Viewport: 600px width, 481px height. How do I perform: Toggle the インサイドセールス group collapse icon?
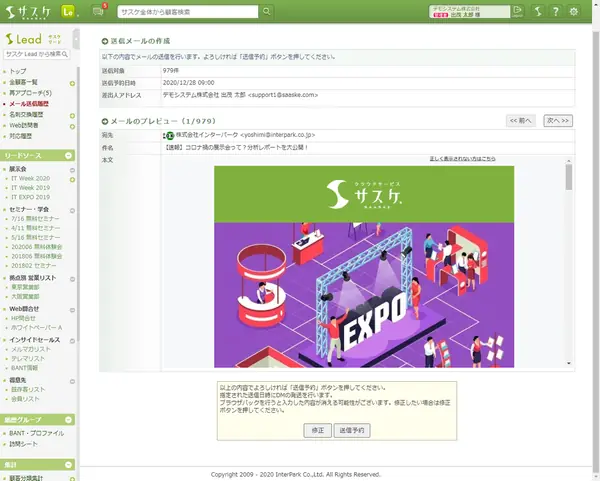(x=72, y=340)
